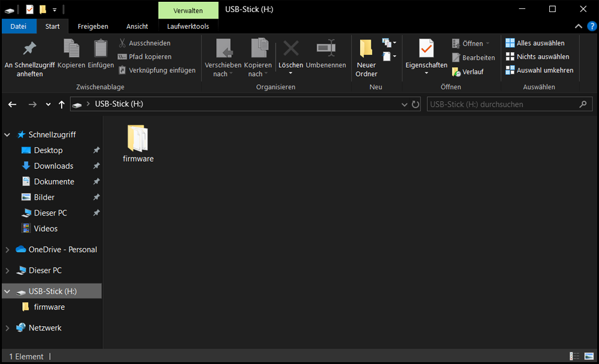599x364 pixels.
Task: Switch to large icons view
Action: (589, 356)
